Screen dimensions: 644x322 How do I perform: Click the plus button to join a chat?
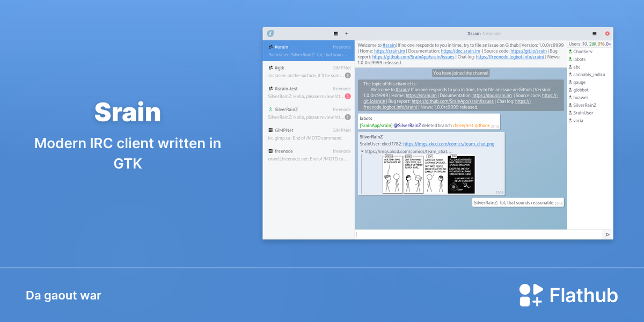tap(347, 33)
